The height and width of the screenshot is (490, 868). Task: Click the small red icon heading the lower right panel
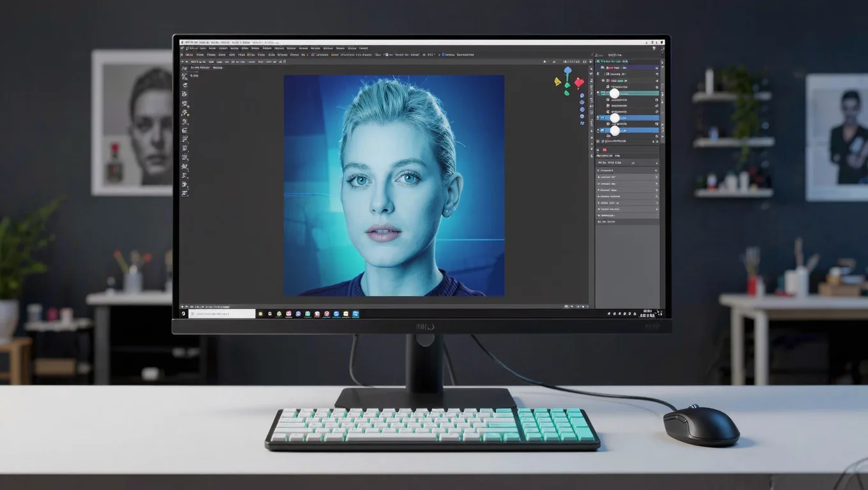(x=605, y=151)
